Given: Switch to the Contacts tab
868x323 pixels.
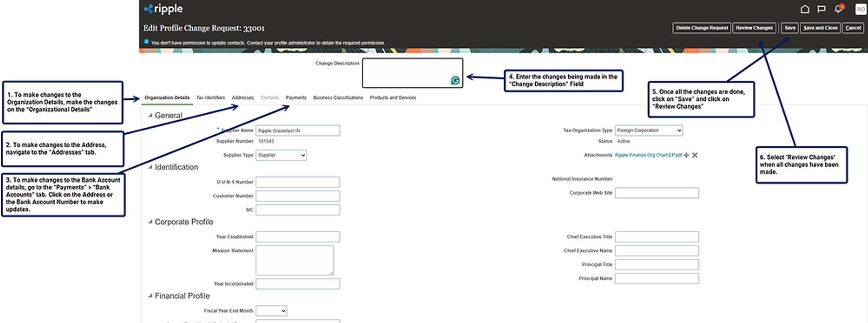Looking at the screenshot, I should click(270, 97).
